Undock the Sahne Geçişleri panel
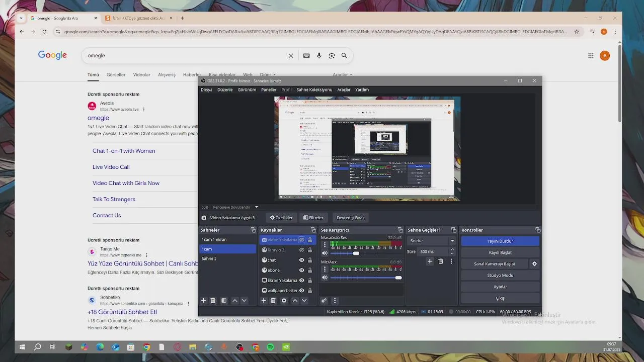The height and width of the screenshot is (362, 644). [453, 230]
